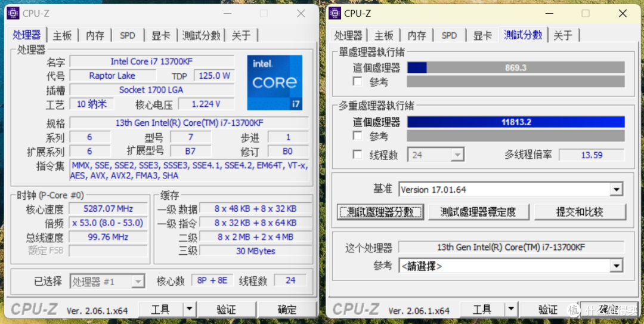This screenshot has height=324, width=644.
Task: Click the 多线程倍率 13.59 value field
Action: (592, 155)
